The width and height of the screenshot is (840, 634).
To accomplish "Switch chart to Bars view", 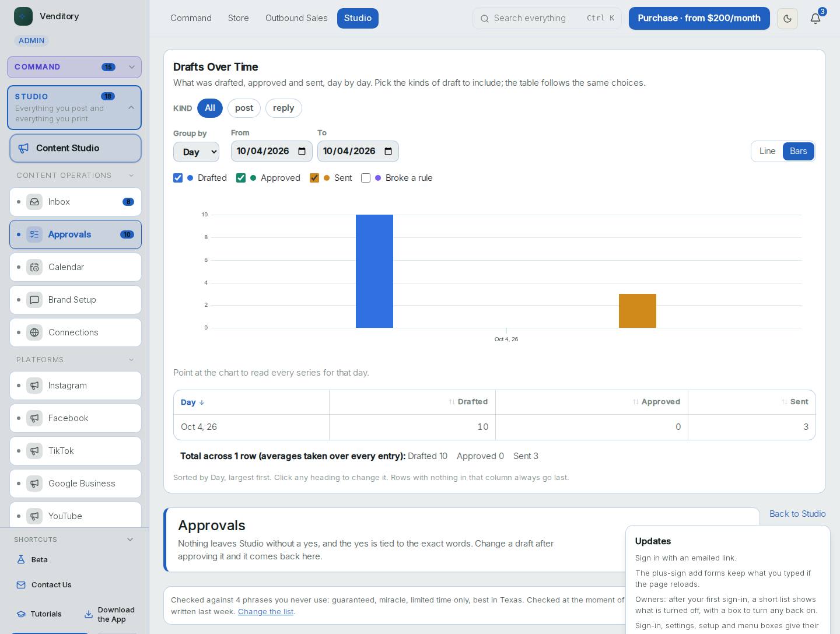I will point(798,151).
